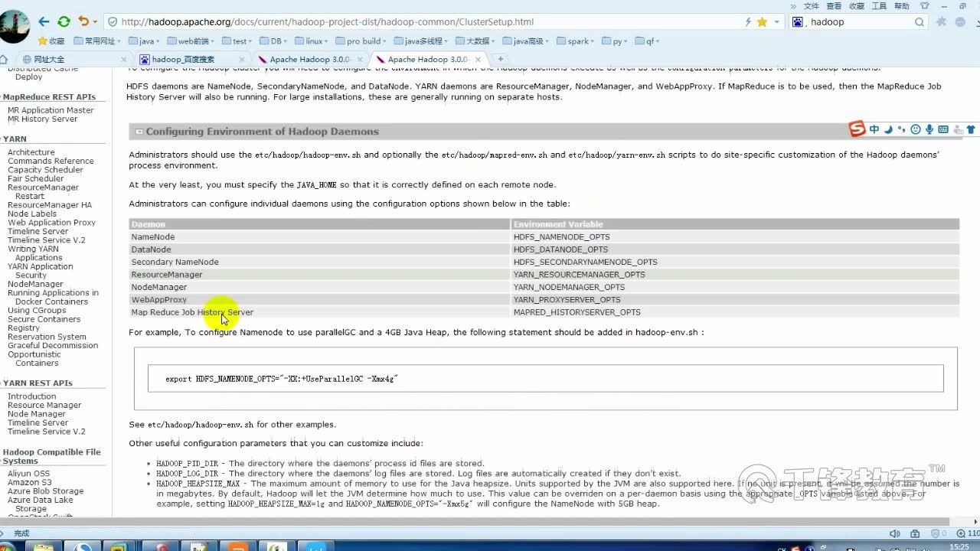Image resolution: width=980 pixels, height=551 pixels.
Task: Open the Capacity Scheduler sidebar link
Action: (45, 170)
